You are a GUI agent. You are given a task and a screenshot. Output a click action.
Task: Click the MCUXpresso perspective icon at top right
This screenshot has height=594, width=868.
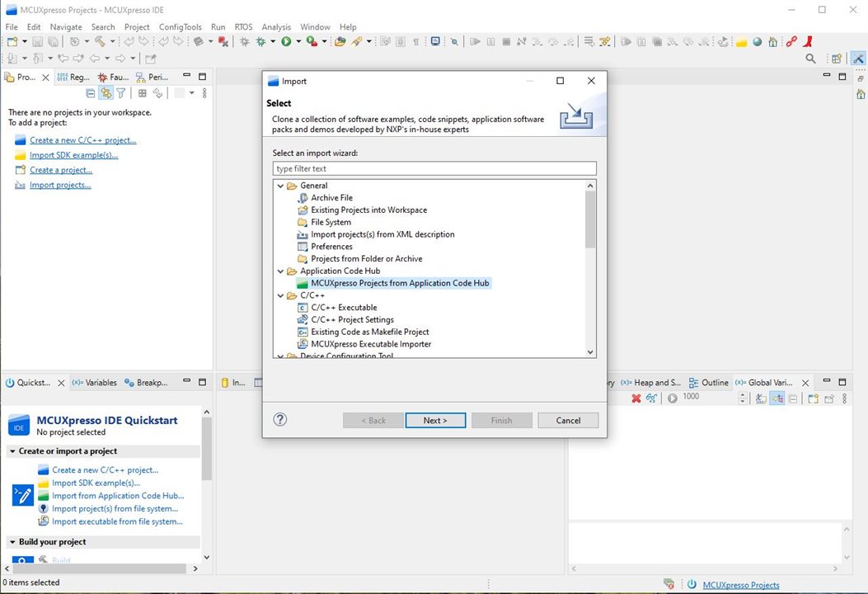[x=859, y=59]
